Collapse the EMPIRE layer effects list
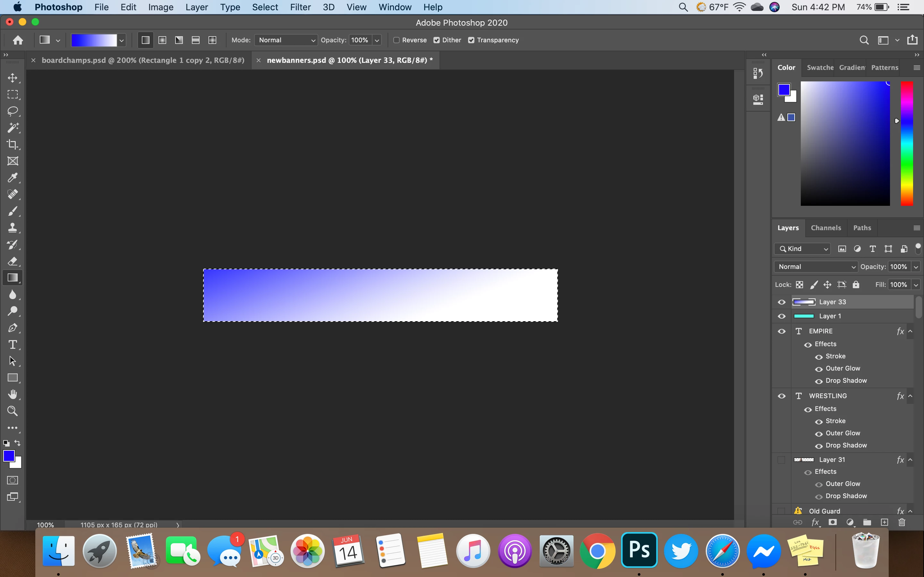924x577 pixels. tap(910, 331)
